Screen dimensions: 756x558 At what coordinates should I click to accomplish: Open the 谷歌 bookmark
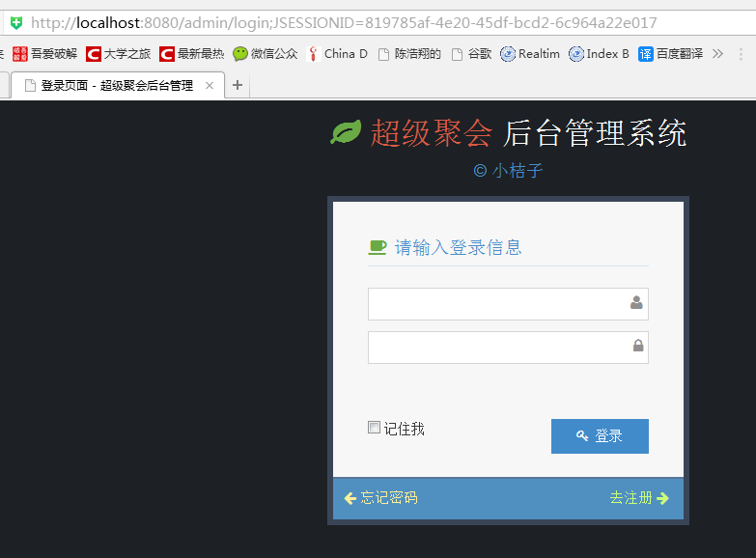(x=471, y=53)
